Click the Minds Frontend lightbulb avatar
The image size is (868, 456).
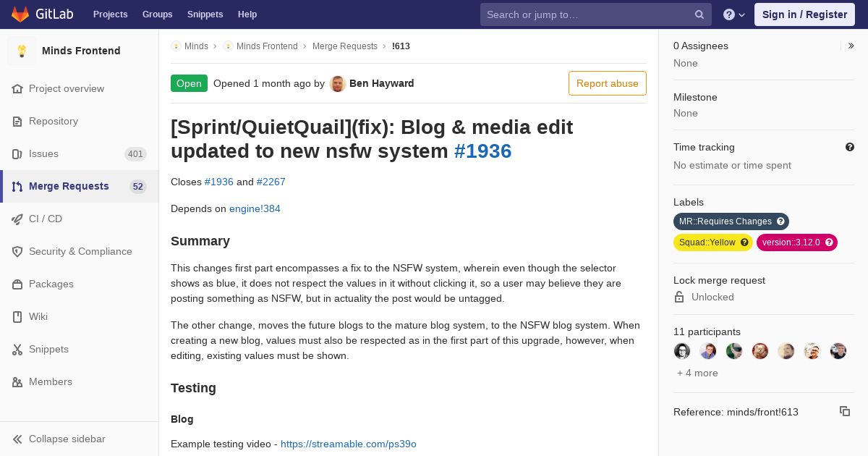click(22, 51)
